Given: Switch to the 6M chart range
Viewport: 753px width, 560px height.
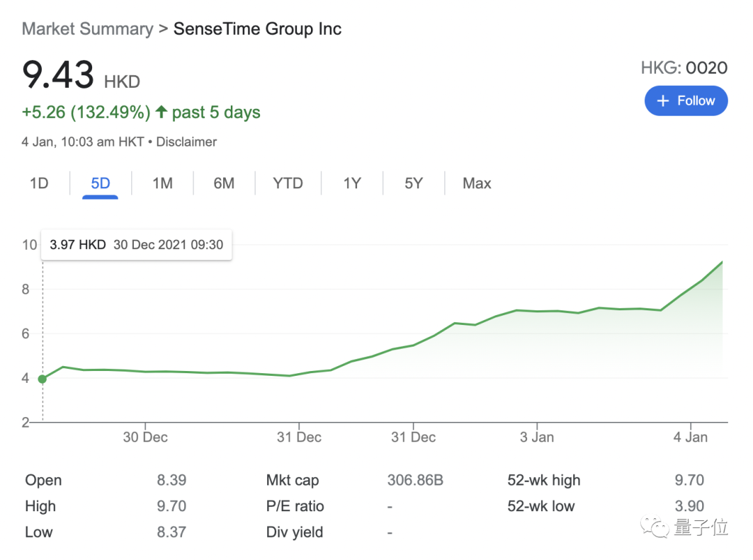Looking at the screenshot, I should tap(224, 183).
